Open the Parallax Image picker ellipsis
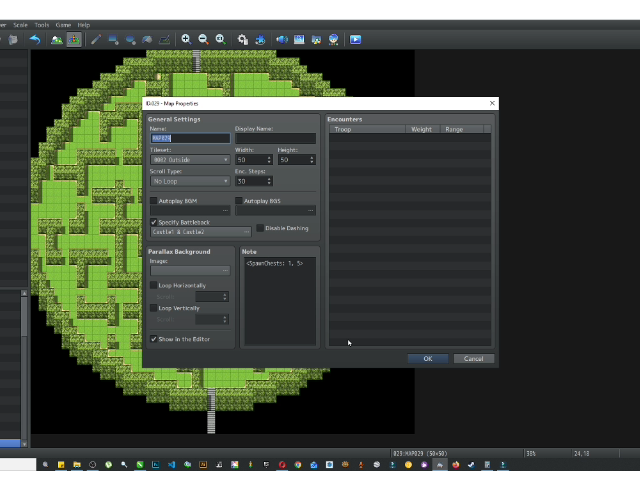The image size is (640, 480). click(225, 271)
